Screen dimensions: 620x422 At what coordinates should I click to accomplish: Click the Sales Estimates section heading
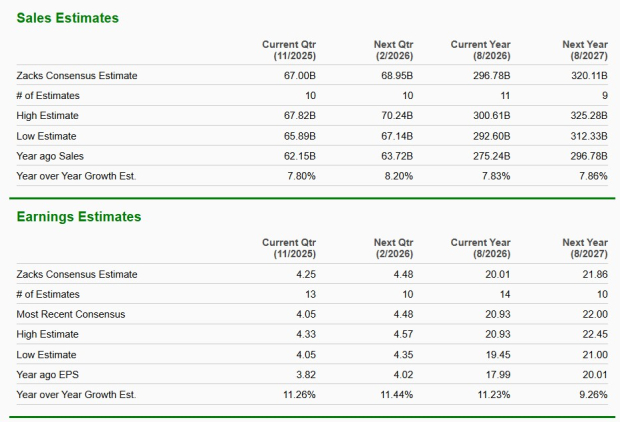(65, 18)
